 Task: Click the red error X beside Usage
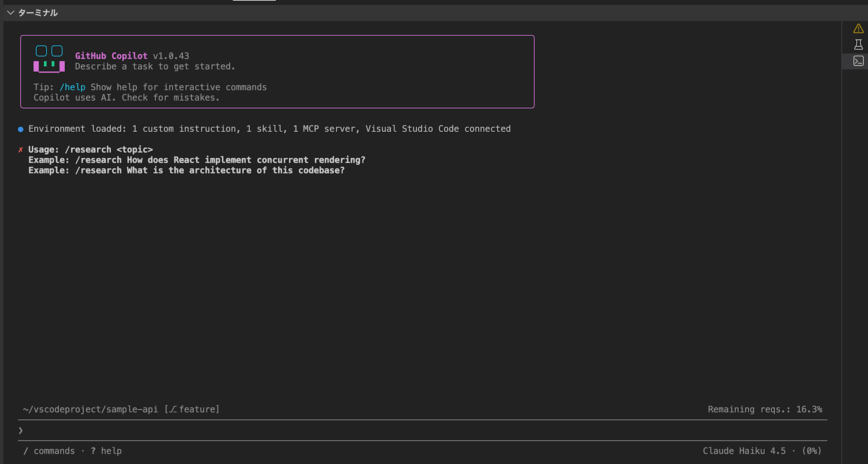tap(20, 150)
